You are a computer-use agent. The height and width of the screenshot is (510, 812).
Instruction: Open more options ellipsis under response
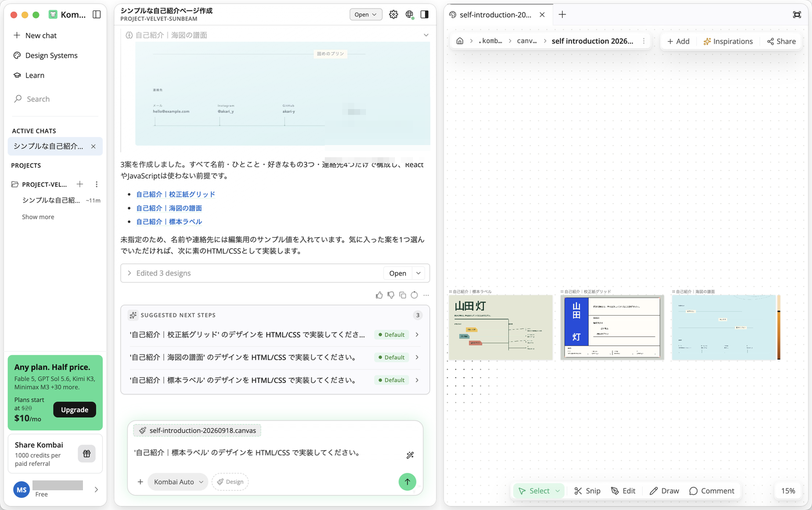pyautogui.click(x=426, y=295)
